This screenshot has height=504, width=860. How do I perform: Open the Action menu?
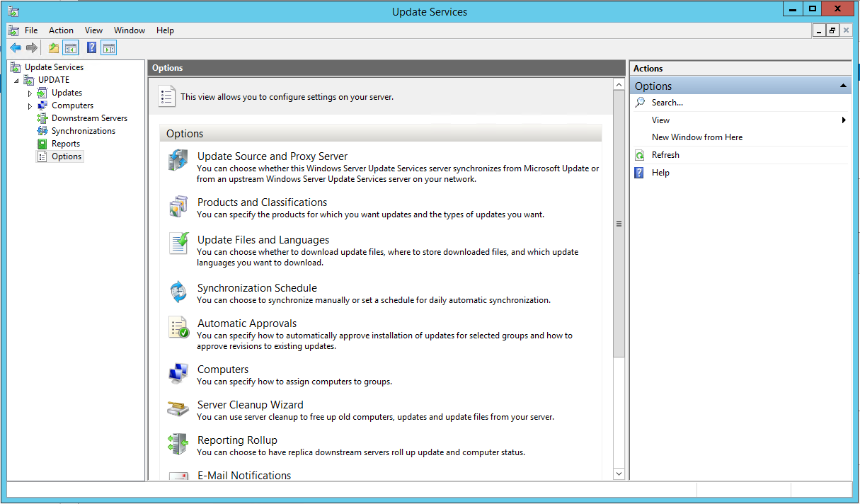coord(61,30)
